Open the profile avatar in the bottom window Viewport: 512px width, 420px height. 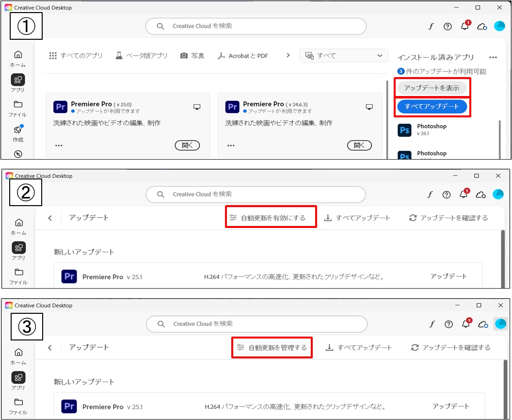pos(500,323)
